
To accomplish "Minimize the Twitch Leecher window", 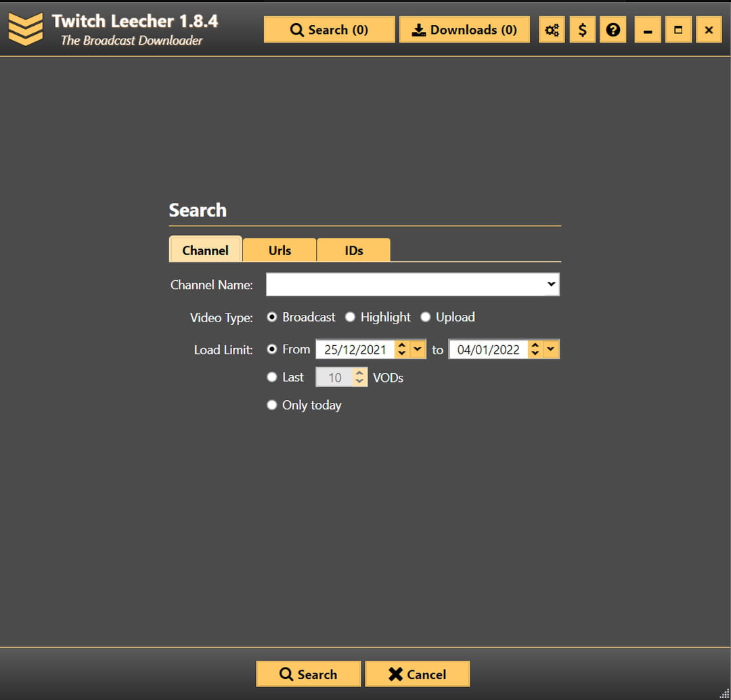I will pyautogui.click(x=648, y=30).
